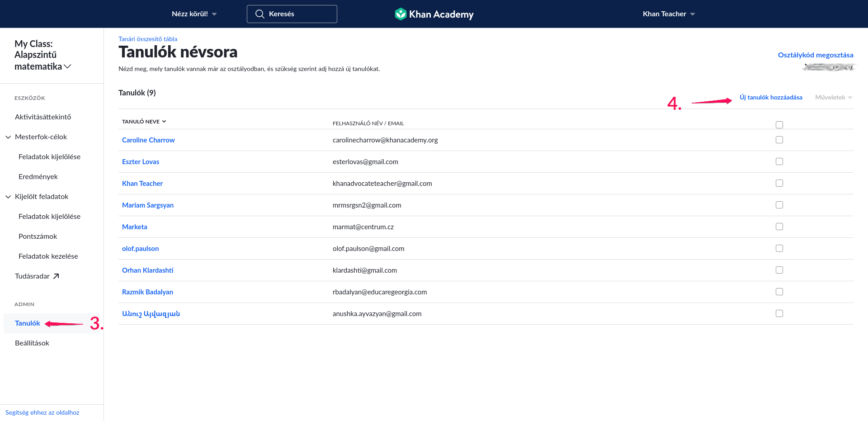
Task: Open olof.paulson student link
Action: [x=140, y=249]
